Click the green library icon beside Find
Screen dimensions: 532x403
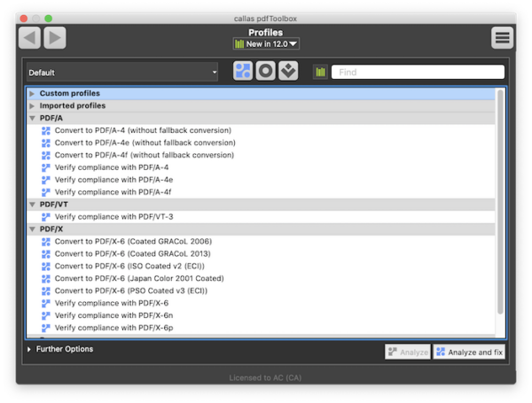pyautogui.click(x=320, y=72)
